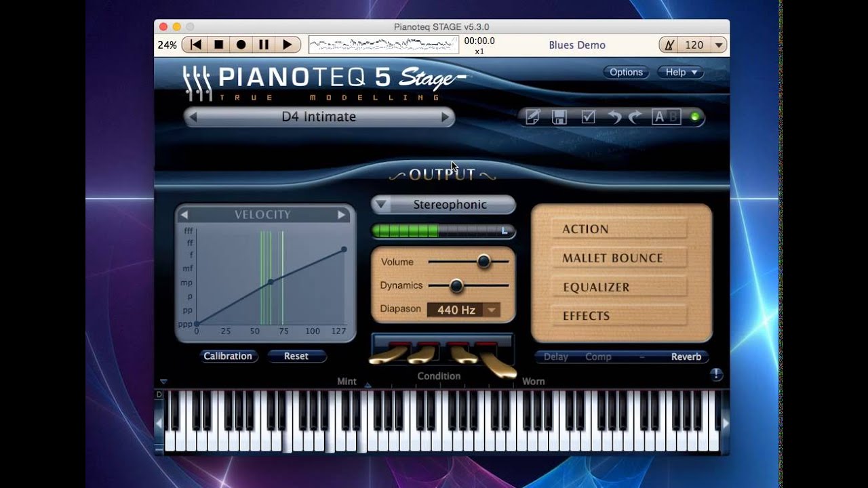Redo the last undone change
The width and height of the screenshot is (868, 488).
[635, 117]
